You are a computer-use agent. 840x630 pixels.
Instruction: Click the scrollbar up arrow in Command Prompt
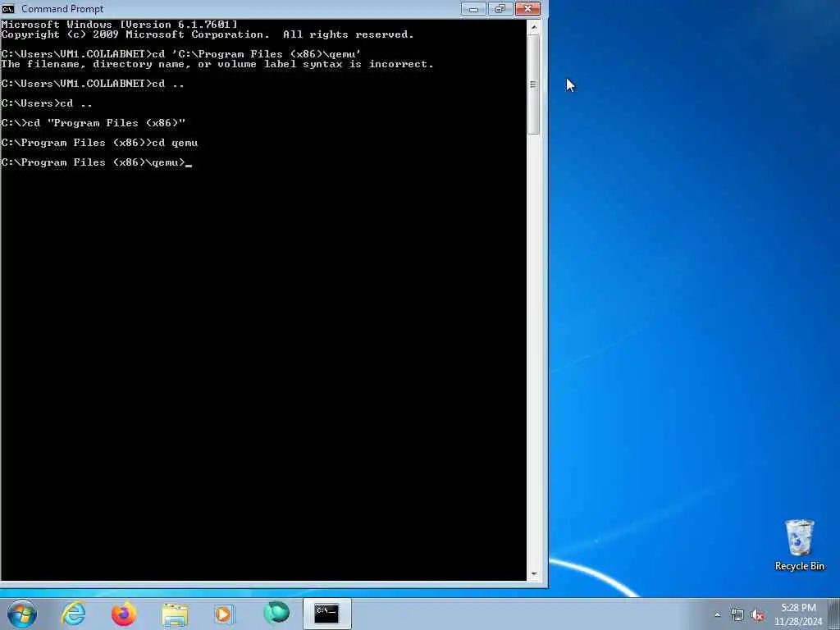[x=533, y=26]
